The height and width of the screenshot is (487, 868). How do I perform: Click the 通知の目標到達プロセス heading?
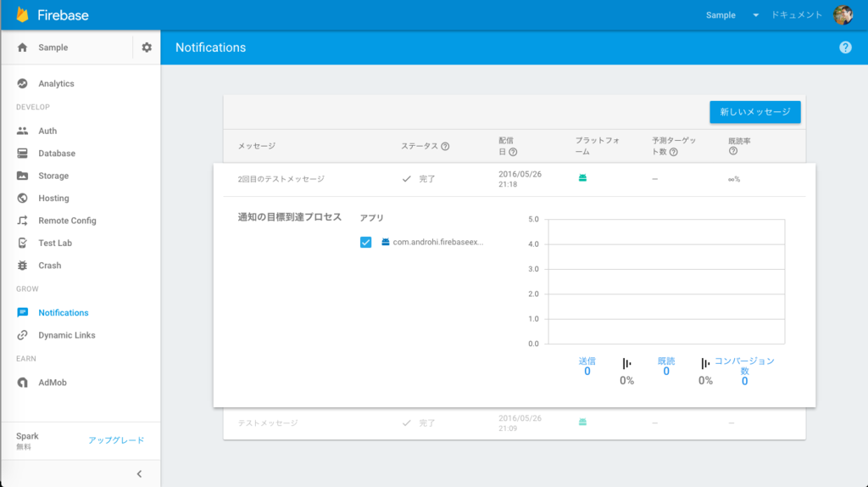coord(290,217)
